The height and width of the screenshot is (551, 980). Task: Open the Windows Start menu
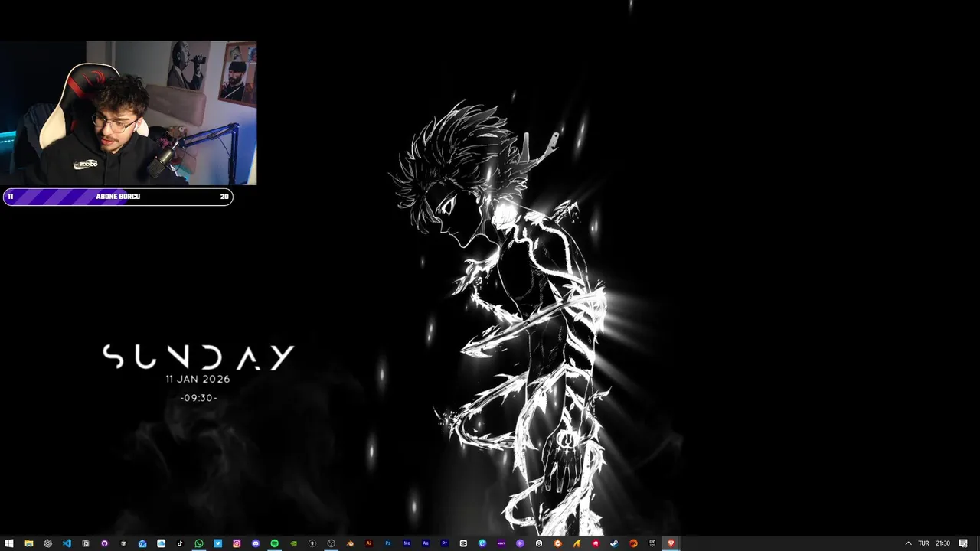(x=9, y=543)
